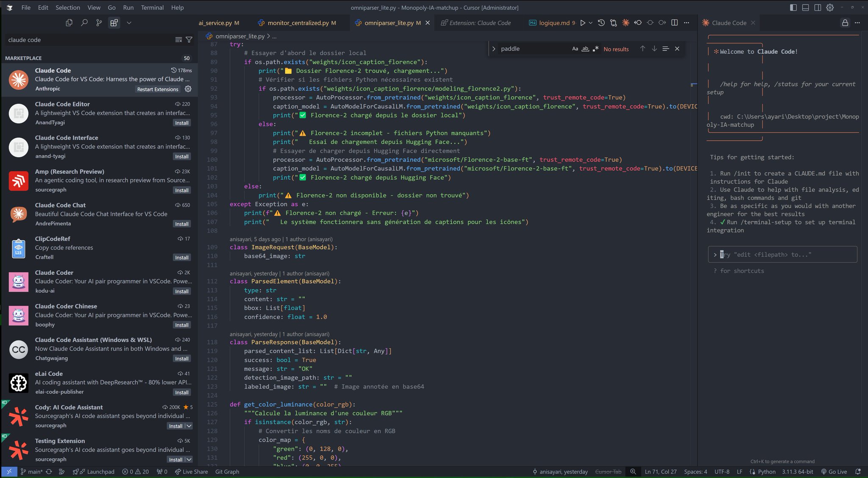Switch to ai_service.py tab

pos(218,23)
